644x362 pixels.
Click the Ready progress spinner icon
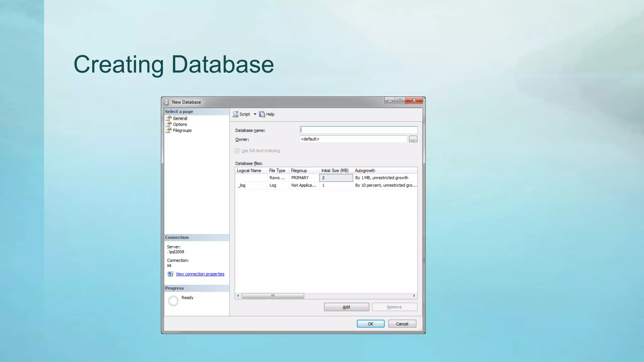pyautogui.click(x=173, y=301)
